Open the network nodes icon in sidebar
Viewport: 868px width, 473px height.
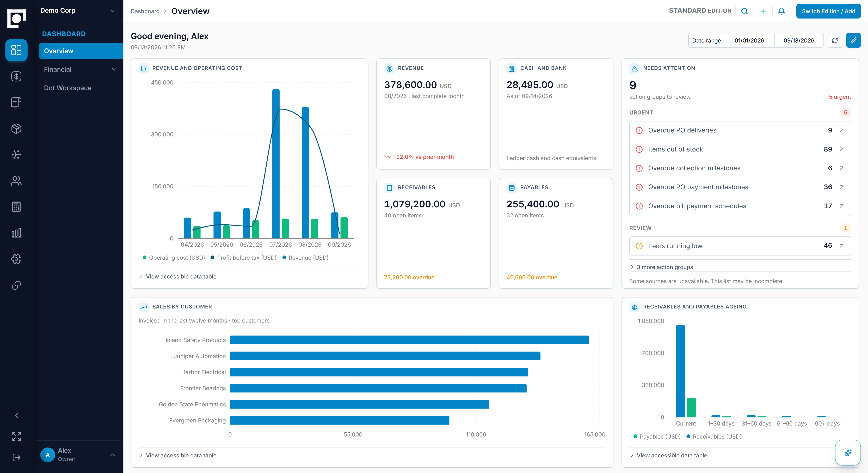pyautogui.click(x=16, y=154)
